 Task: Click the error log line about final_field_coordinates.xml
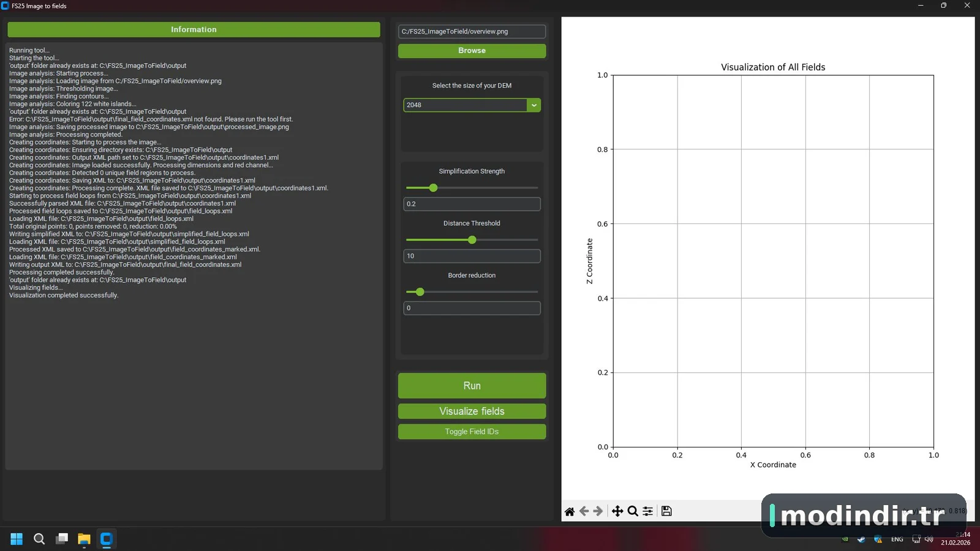[x=151, y=119]
